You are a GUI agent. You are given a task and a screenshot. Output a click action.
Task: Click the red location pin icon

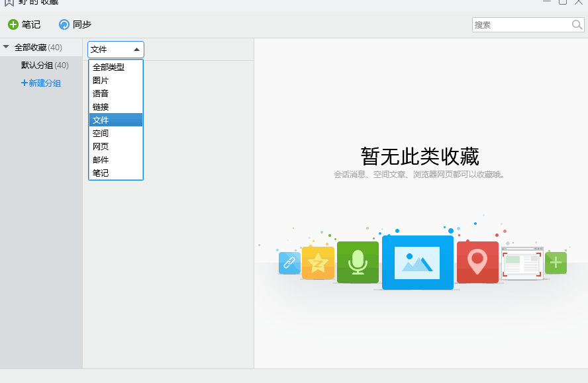tap(477, 261)
